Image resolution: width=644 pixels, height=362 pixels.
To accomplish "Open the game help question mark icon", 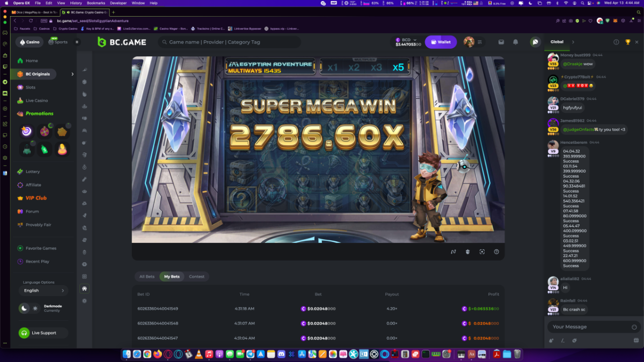I will [496, 252].
